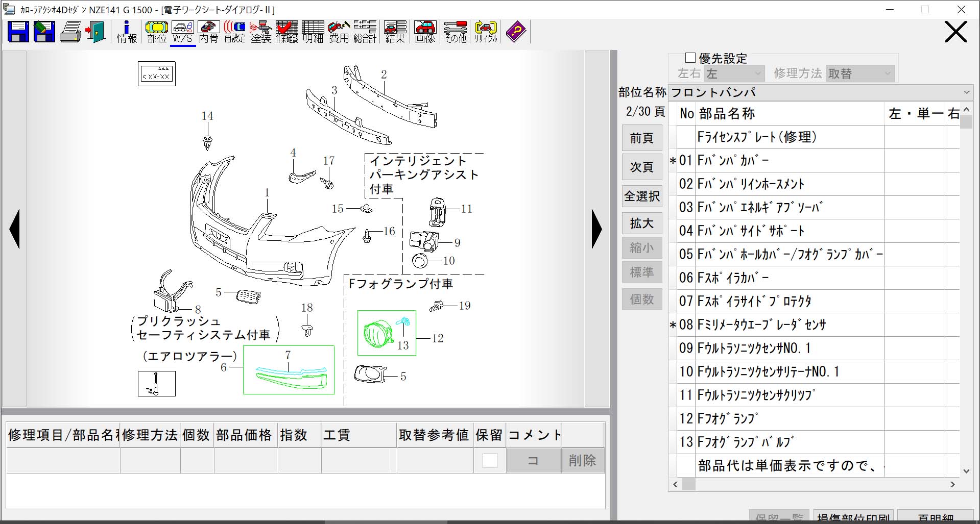Open the リサイクル recycle parts tool
The image size is (980, 524).
485,32
